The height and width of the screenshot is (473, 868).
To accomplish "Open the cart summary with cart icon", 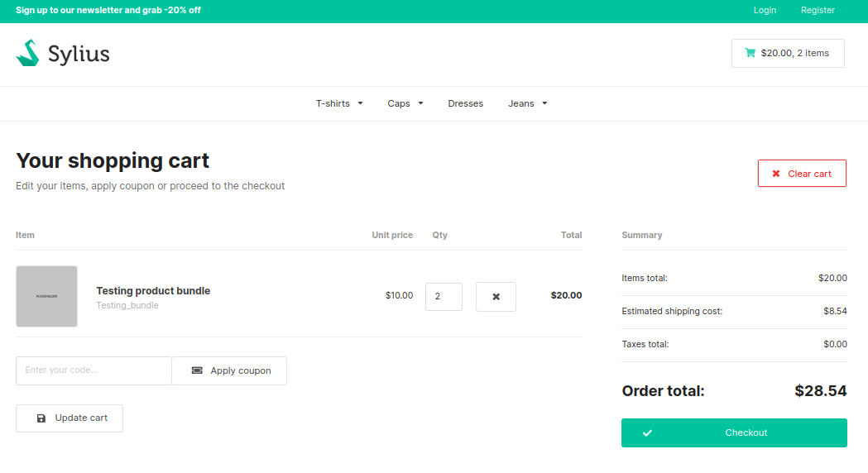I will coord(787,53).
